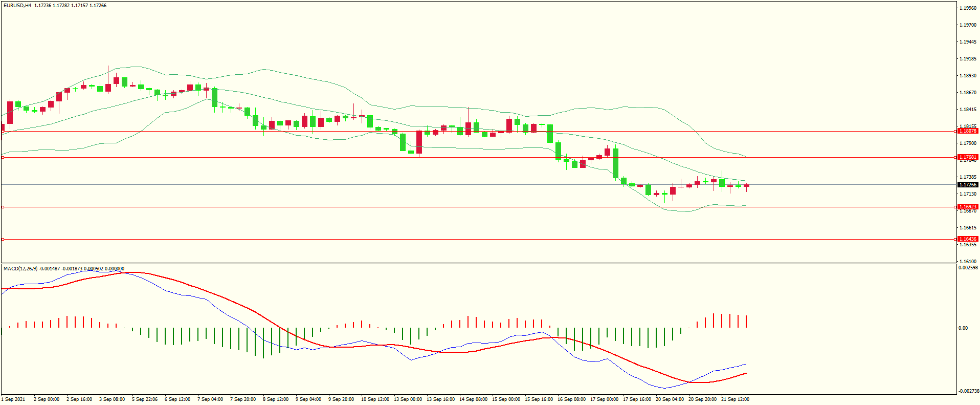Click the 17 Sep 16:00 time label
Viewport: 980px width, 405px height.
pos(637,399)
